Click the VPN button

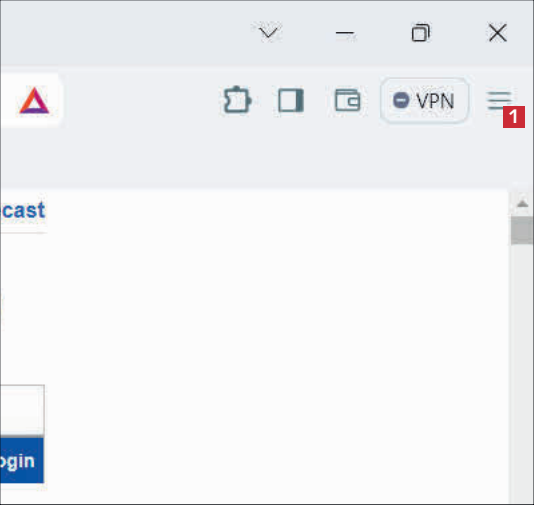coord(424,100)
